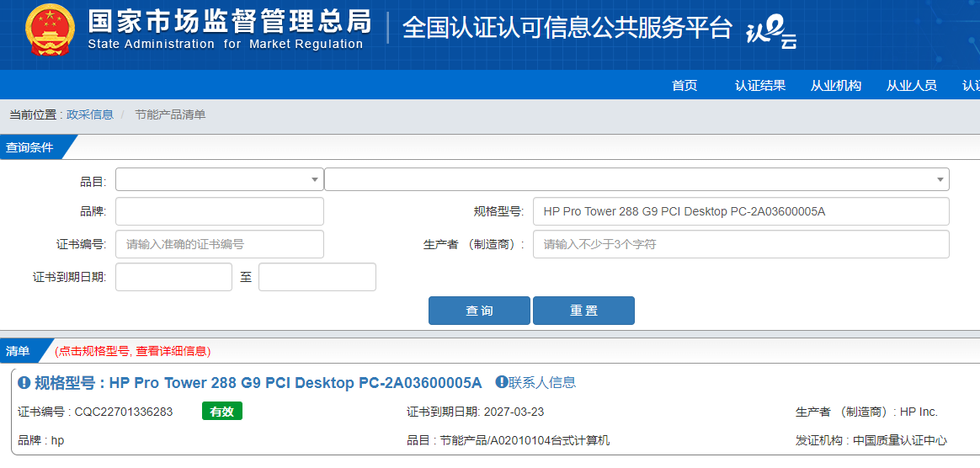
Task: Click 中国质量认证中心 issuer text
Action: (x=898, y=440)
